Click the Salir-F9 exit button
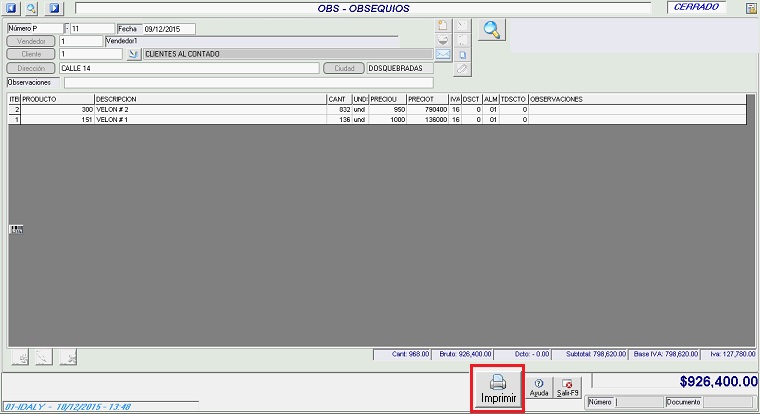 click(x=567, y=388)
